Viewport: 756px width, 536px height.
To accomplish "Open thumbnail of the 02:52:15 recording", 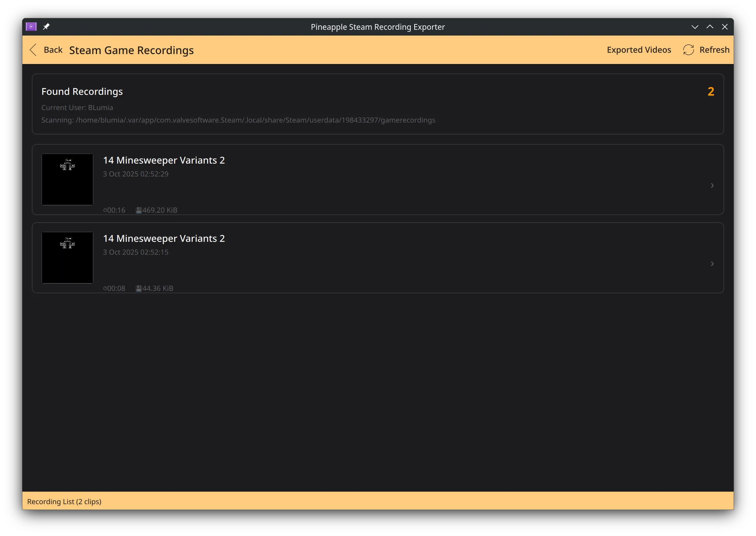I will 67,258.
